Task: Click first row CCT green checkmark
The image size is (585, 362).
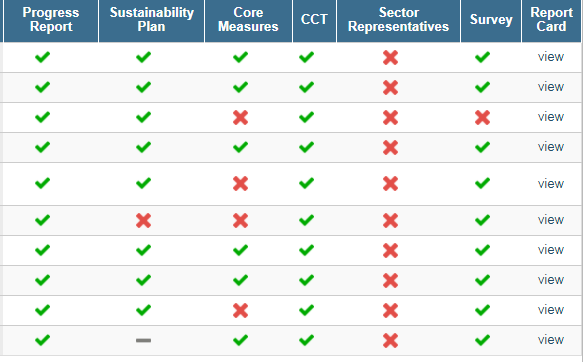Action: [306, 57]
